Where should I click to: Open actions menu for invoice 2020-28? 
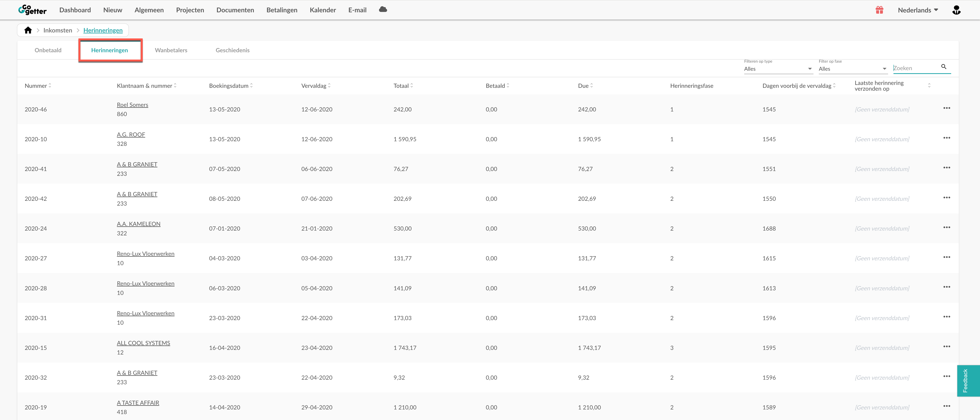coord(947,287)
